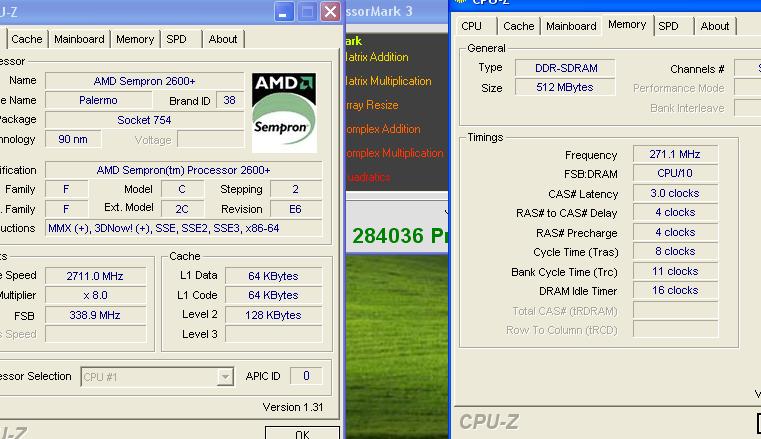
Task: Click CAS# Latency value 3.0 clocks
Action: [675, 194]
